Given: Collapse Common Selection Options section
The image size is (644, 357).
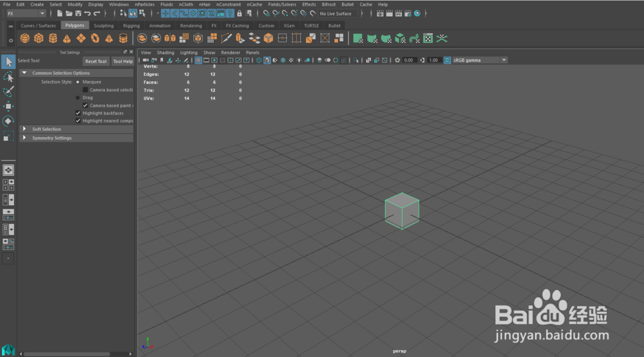Looking at the screenshot, I should pyautogui.click(x=24, y=73).
